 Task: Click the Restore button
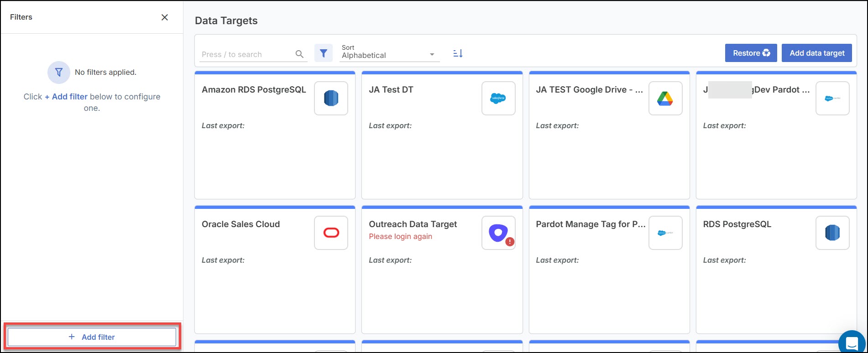[751, 53]
